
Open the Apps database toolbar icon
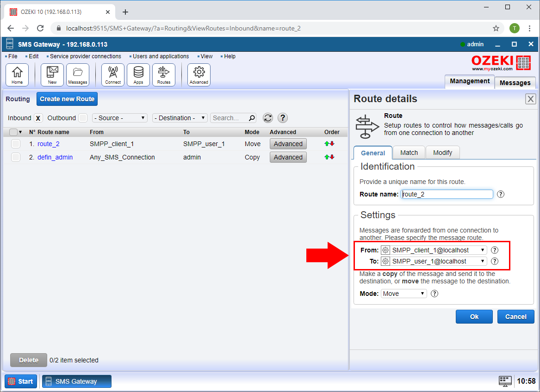coord(138,75)
